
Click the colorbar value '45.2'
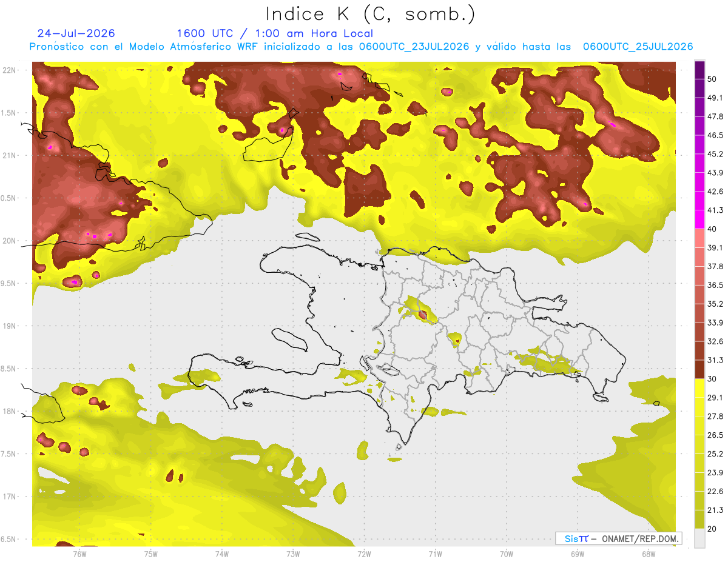tap(715, 154)
